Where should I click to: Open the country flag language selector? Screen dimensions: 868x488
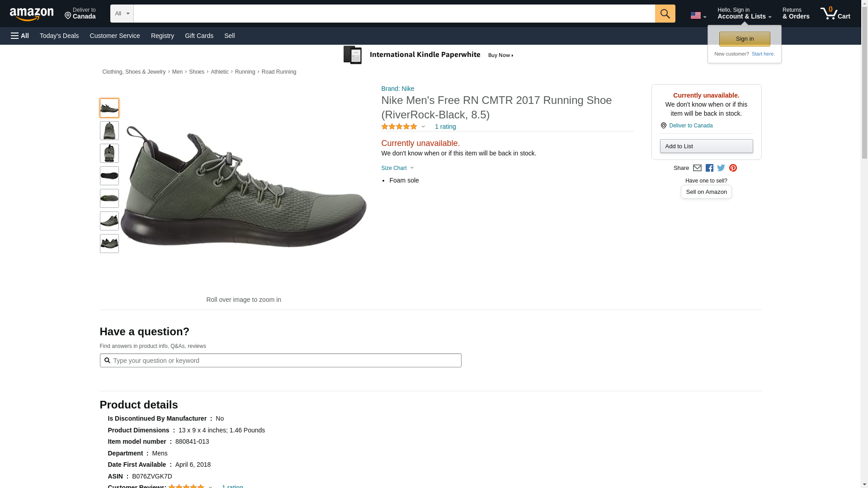698,15
